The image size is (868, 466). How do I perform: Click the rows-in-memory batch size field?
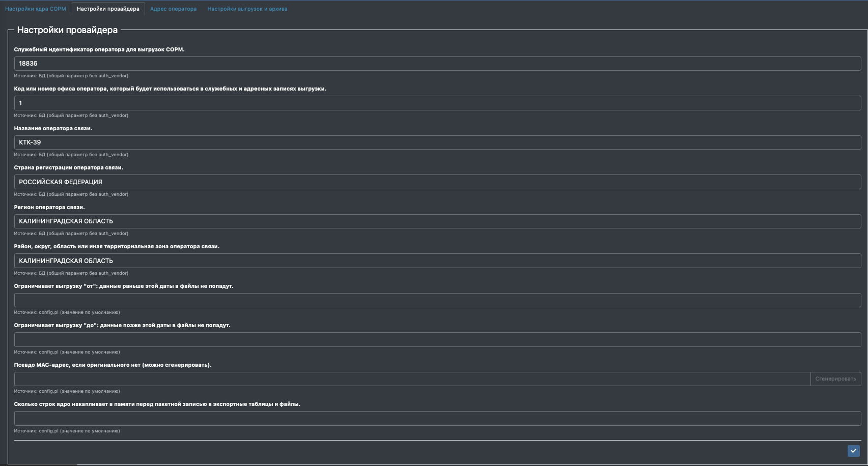click(x=437, y=418)
